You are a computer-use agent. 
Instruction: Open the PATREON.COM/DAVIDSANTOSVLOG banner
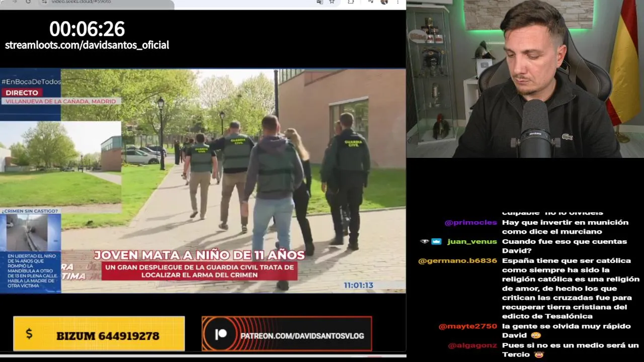pyautogui.click(x=287, y=334)
